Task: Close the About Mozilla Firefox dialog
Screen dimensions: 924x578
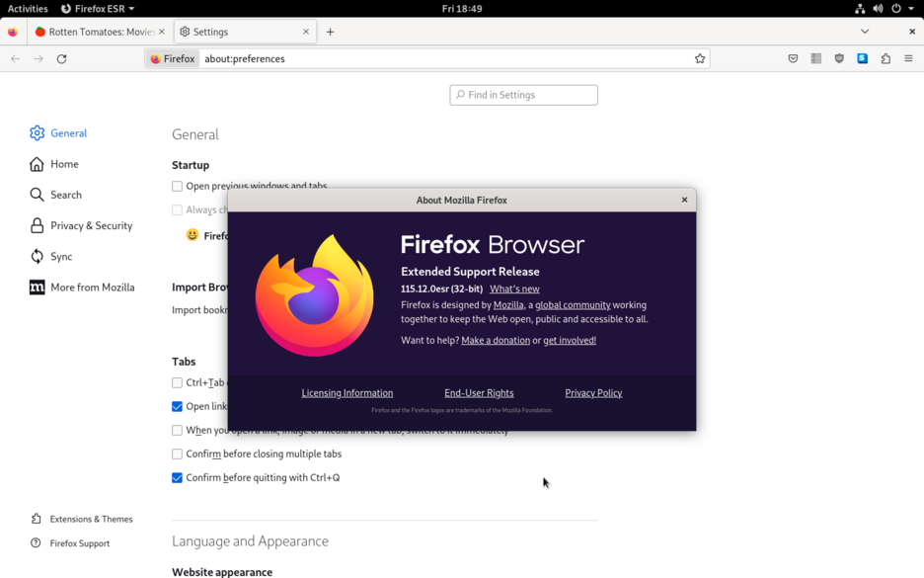Action: 684,200
